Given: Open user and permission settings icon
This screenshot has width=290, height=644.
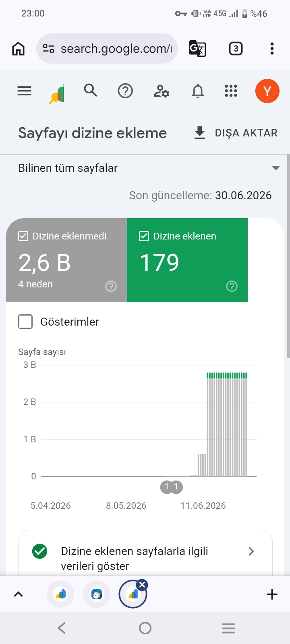Looking at the screenshot, I should 162,91.
